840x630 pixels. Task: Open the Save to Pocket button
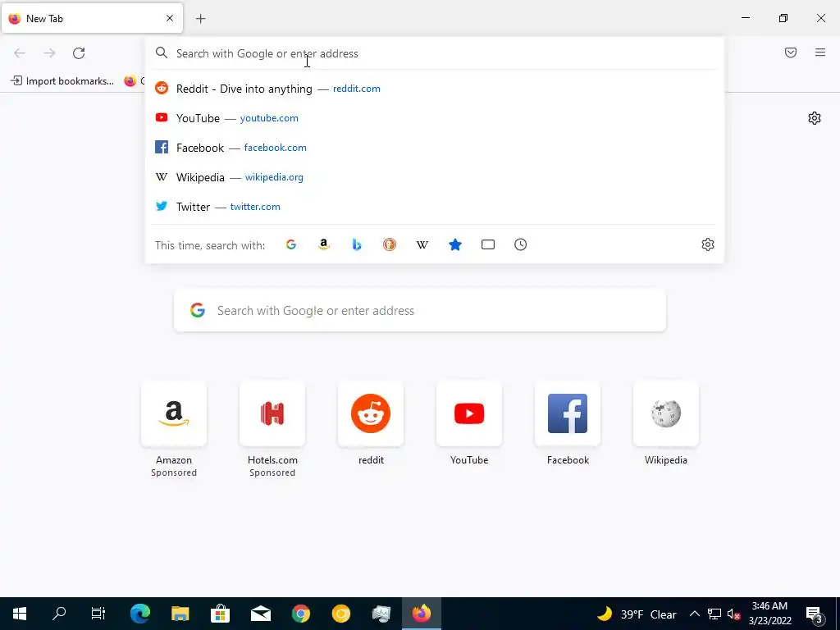[x=791, y=52]
